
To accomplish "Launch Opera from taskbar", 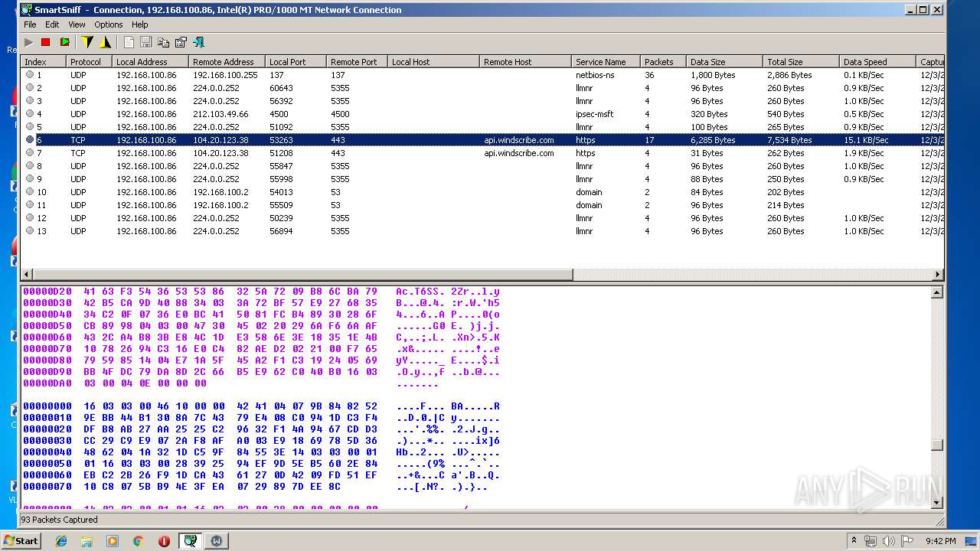I will click(164, 541).
